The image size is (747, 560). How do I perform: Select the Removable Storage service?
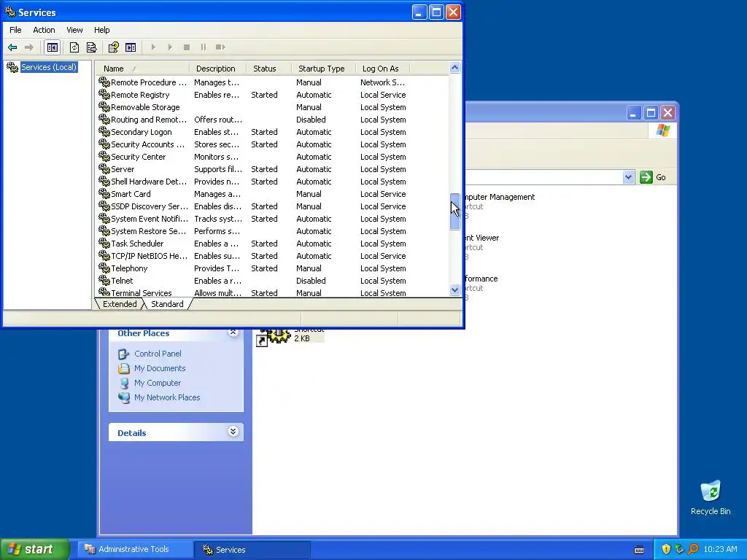(x=145, y=107)
